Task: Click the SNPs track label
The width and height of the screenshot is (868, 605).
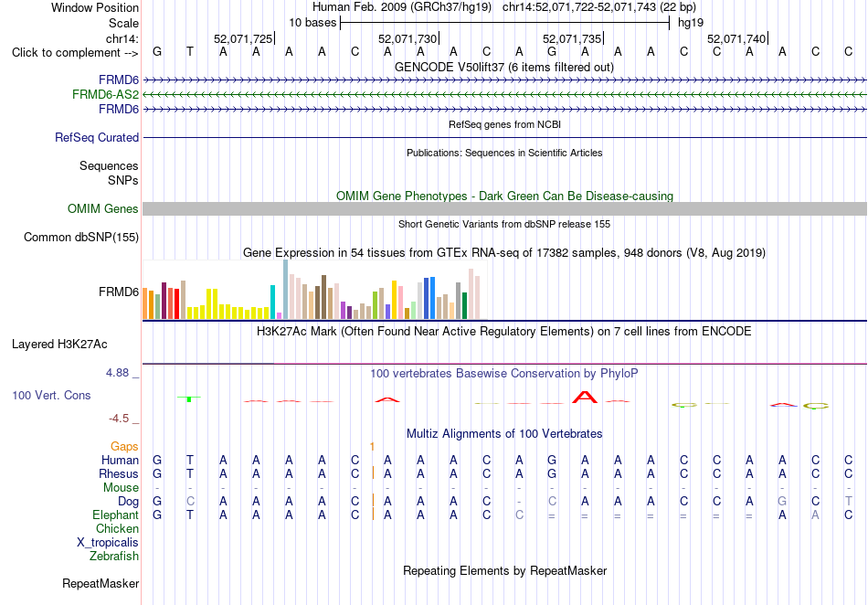Action: click(123, 180)
